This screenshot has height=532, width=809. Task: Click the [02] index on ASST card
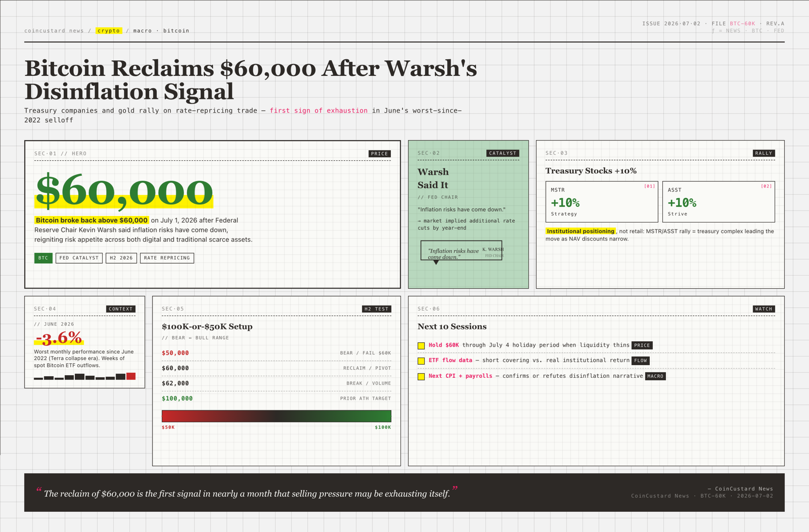(x=767, y=186)
